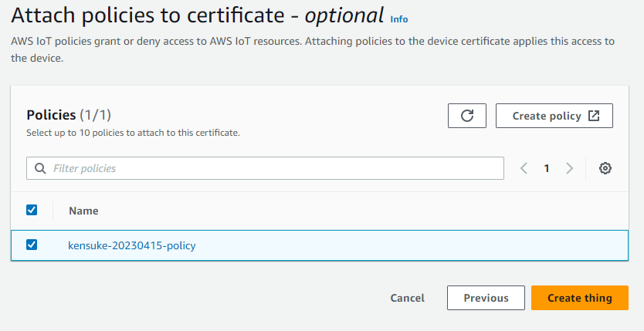644x331 pixels.
Task: Click the Create policy button label
Action: point(547,116)
